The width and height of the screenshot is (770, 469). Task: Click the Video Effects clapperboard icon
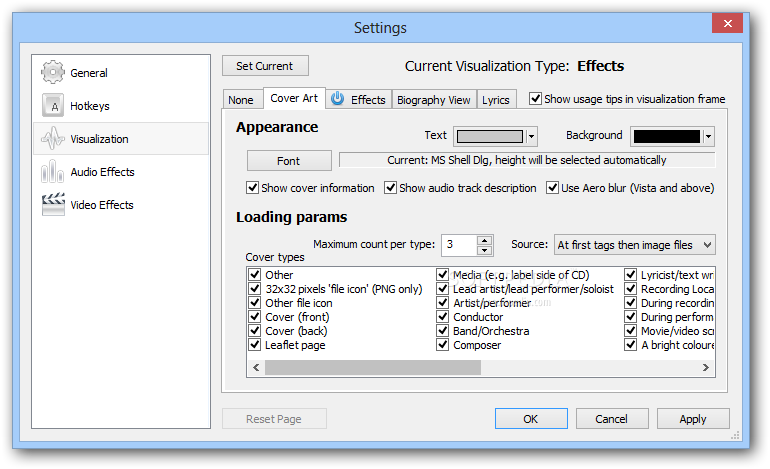(x=53, y=204)
